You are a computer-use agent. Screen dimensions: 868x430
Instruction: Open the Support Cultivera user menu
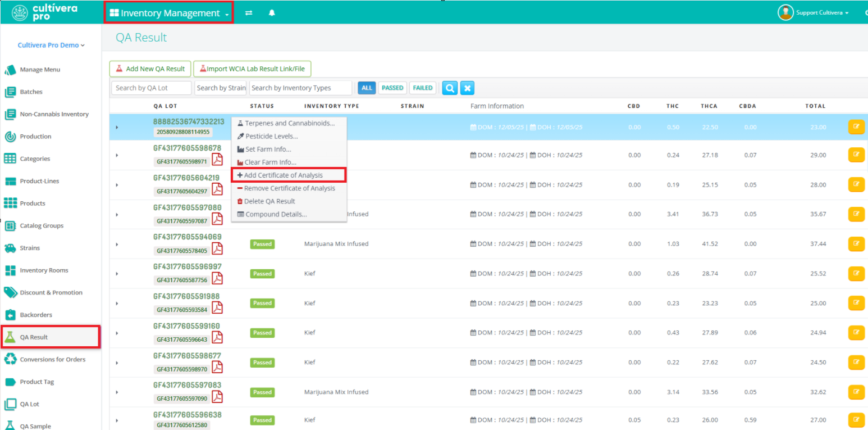pyautogui.click(x=813, y=12)
